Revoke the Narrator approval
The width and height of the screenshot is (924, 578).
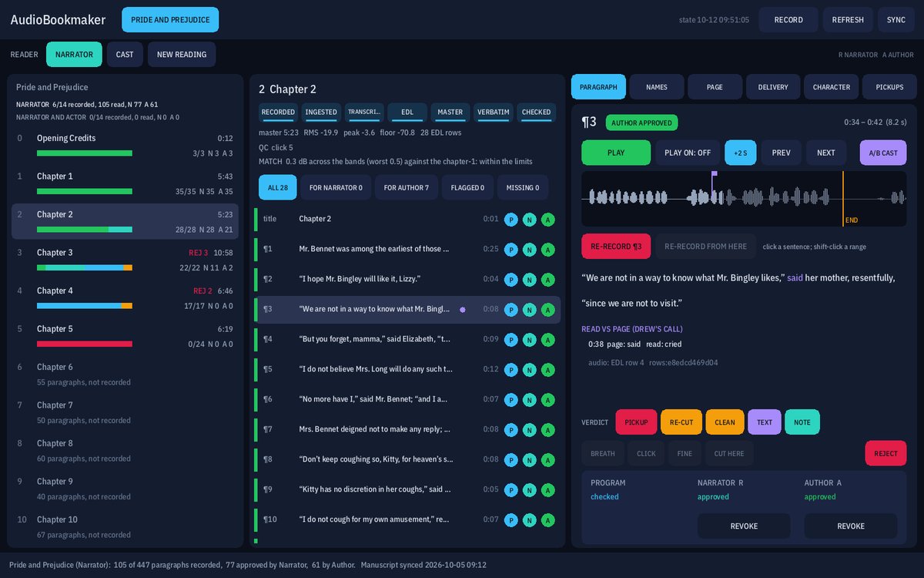744,526
